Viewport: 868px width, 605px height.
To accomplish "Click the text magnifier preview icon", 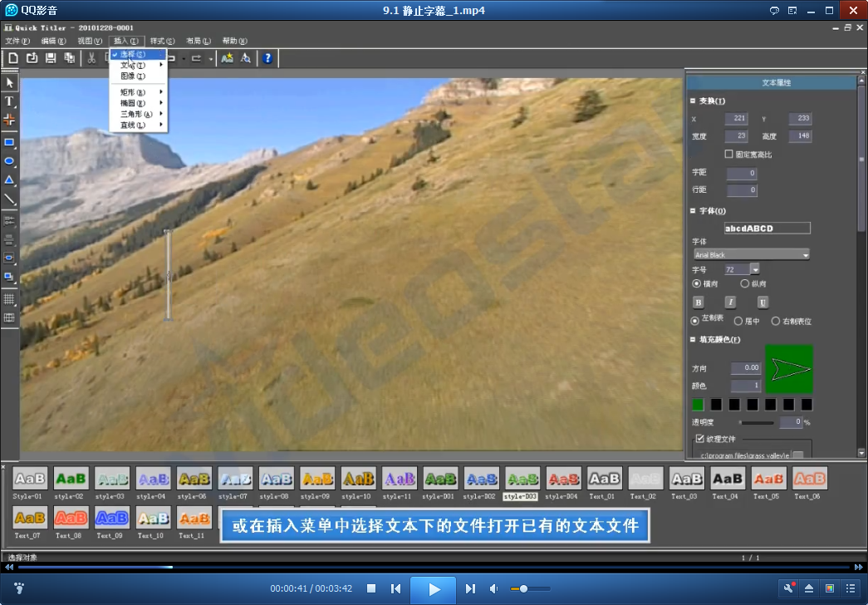I will (x=245, y=57).
